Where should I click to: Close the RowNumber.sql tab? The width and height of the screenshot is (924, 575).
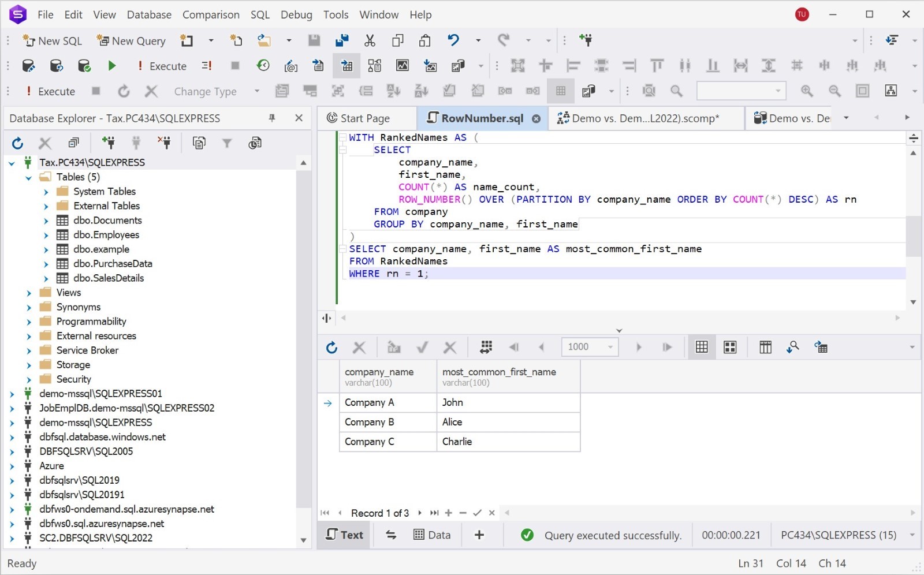tap(536, 119)
